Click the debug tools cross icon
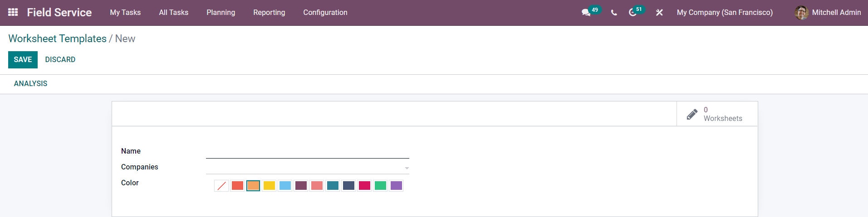This screenshot has height=217, width=868. [659, 13]
